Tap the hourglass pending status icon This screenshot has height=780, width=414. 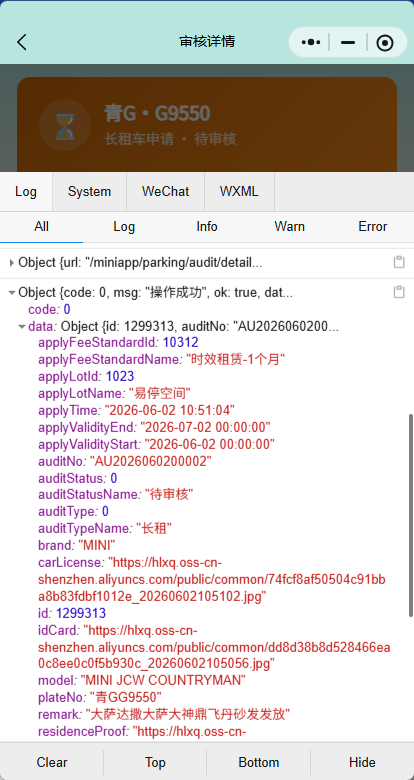[x=65, y=125]
